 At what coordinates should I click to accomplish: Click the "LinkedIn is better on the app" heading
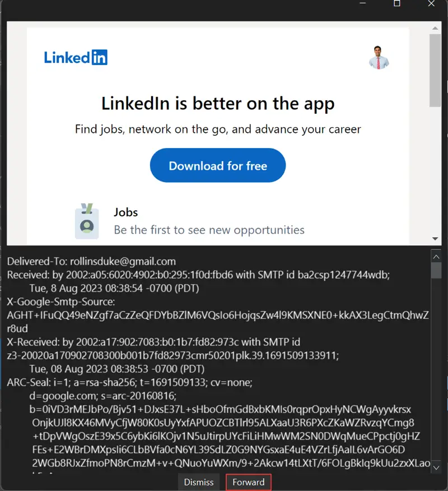[x=218, y=104]
